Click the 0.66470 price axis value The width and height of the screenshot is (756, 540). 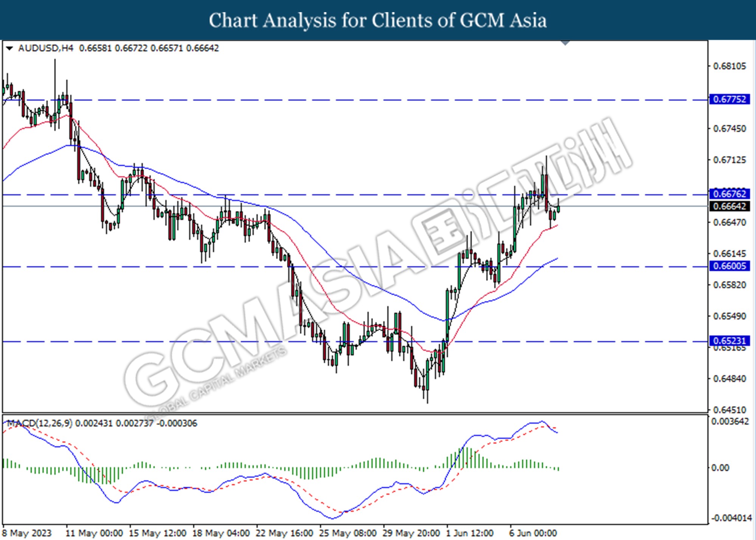click(730, 222)
